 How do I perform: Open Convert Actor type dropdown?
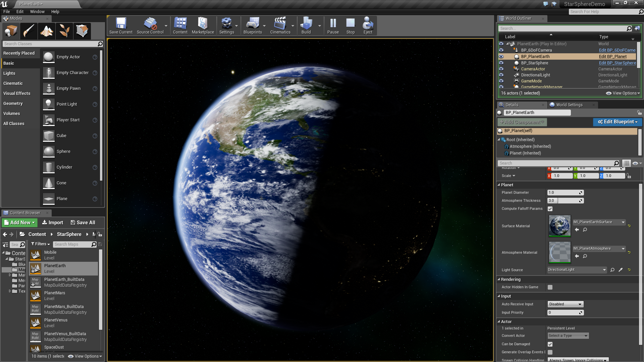pyautogui.click(x=568, y=336)
